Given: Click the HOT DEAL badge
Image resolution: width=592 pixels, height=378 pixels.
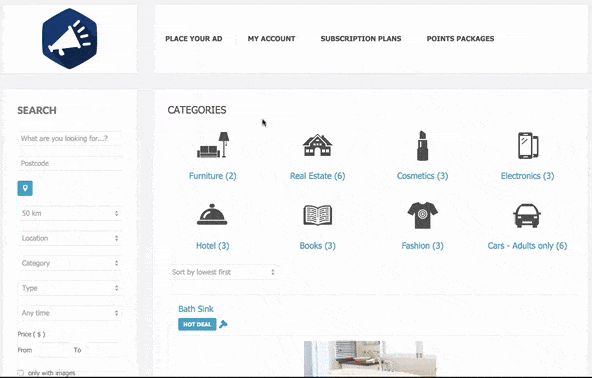Looking at the screenshot, I should (x=197, y=324).
